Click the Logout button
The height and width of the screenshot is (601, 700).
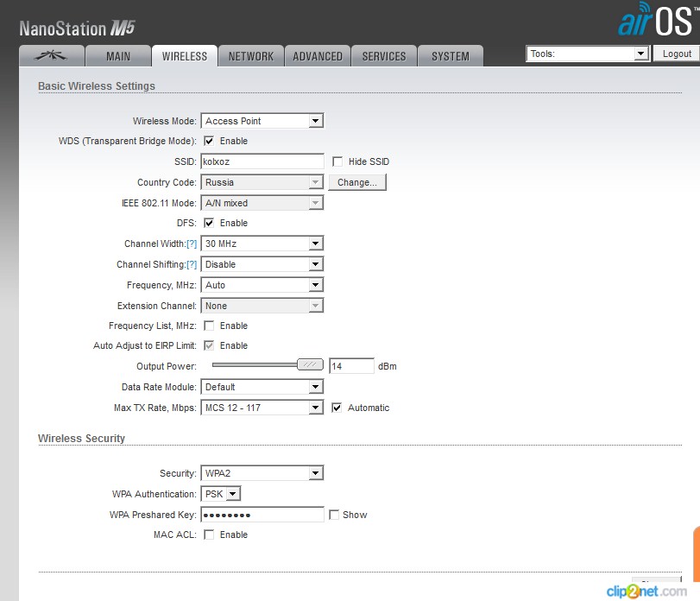677,54
